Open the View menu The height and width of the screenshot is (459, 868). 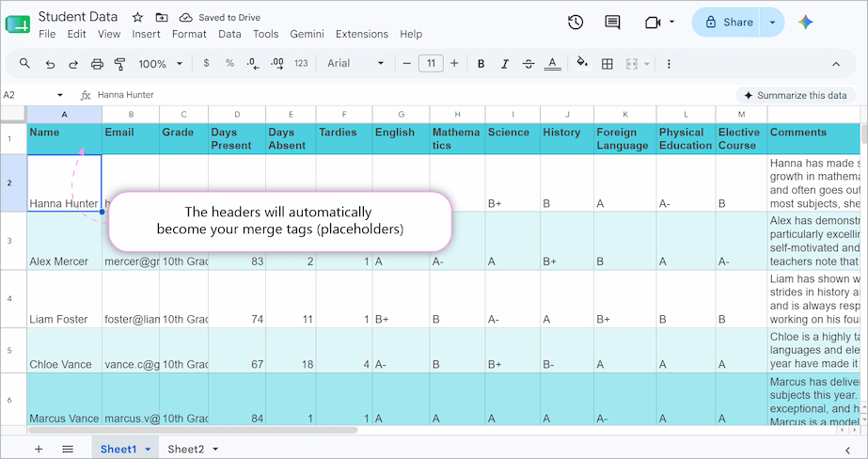coord(109,34)
